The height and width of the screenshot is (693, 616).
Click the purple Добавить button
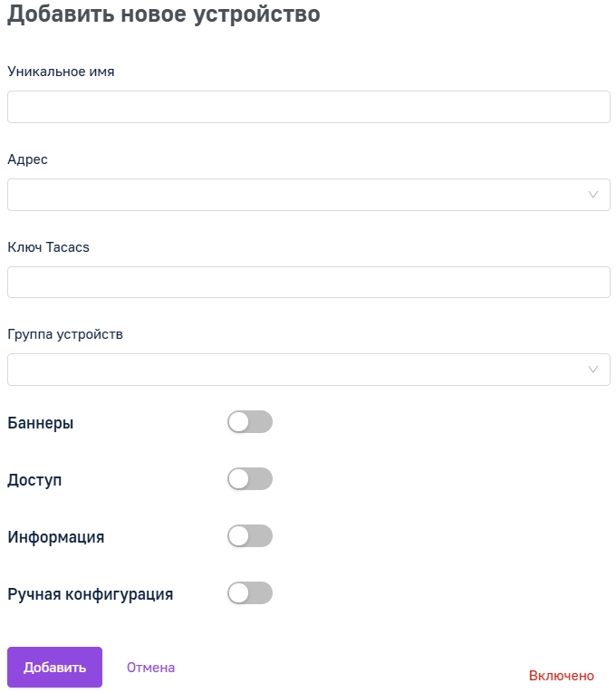[54, 667]
